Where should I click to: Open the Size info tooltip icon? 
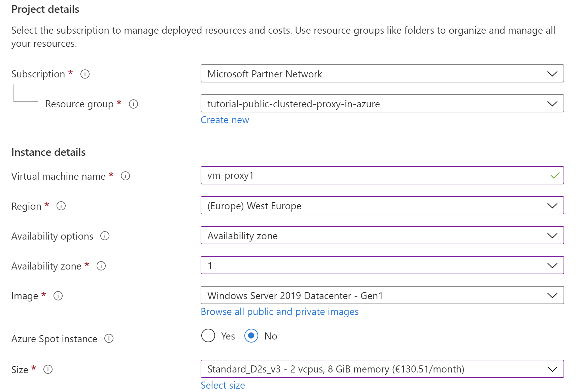click(x=48, y=369)
